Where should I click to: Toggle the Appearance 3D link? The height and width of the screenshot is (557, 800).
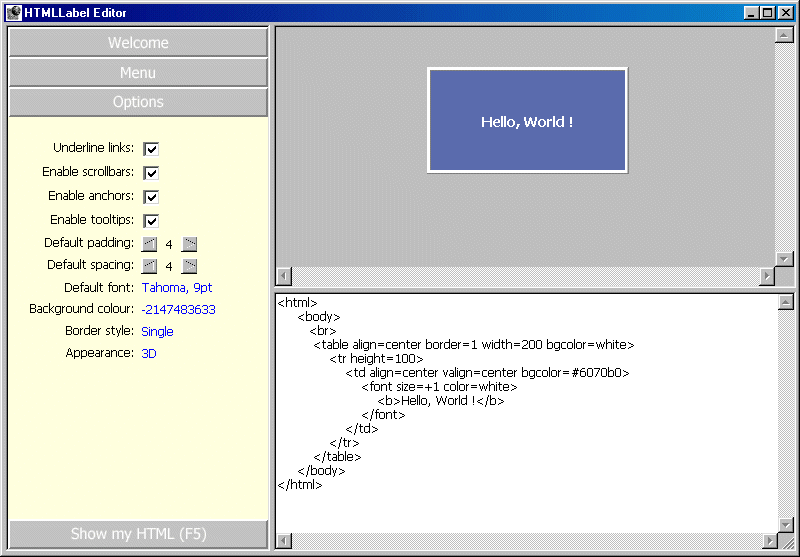click(x=148, y=353)
